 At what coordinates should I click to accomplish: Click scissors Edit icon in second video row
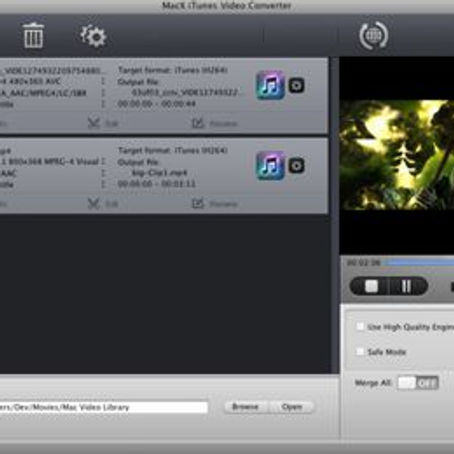tap(94, 203)
